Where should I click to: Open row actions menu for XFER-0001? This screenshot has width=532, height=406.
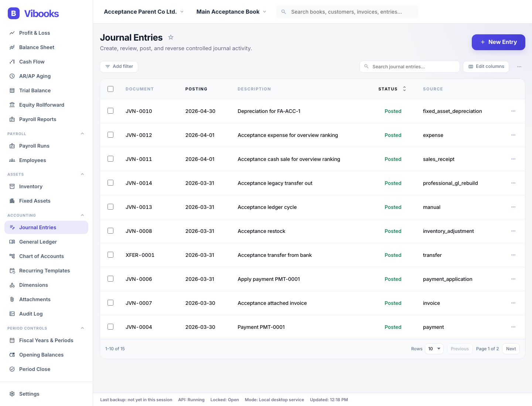pos(513,255)
